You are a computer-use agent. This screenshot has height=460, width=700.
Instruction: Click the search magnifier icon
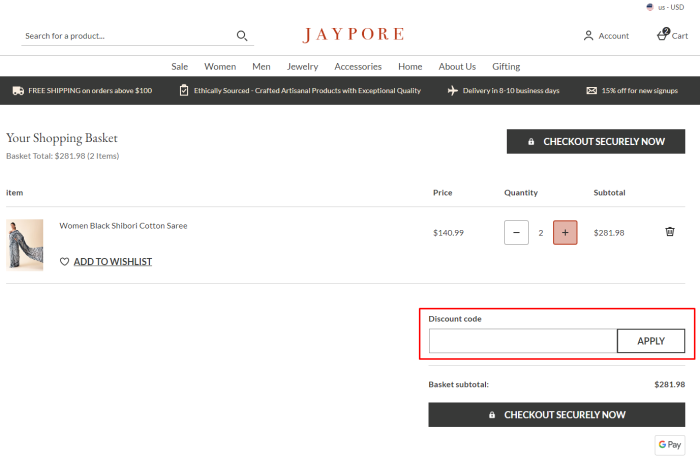(242, 36)
